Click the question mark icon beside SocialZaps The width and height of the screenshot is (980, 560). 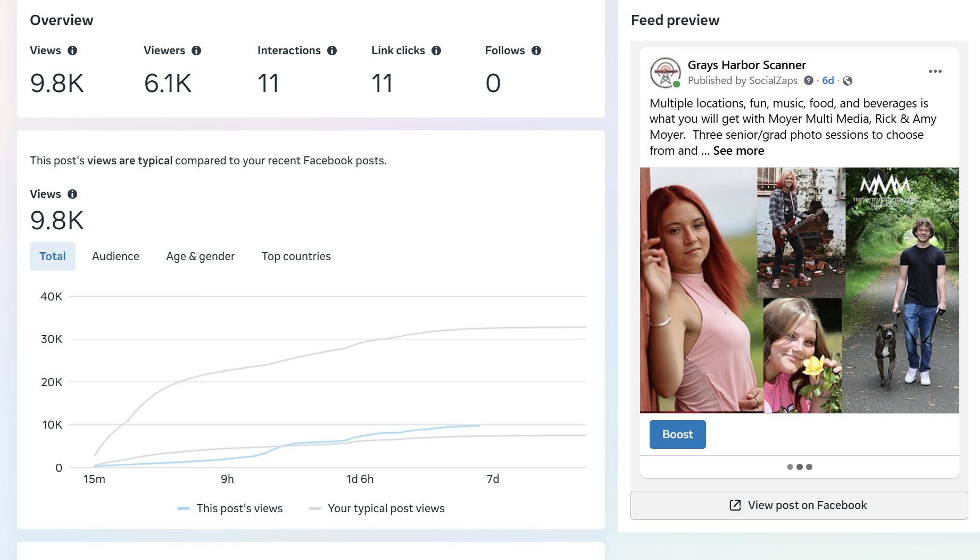(x=809, y=80)
